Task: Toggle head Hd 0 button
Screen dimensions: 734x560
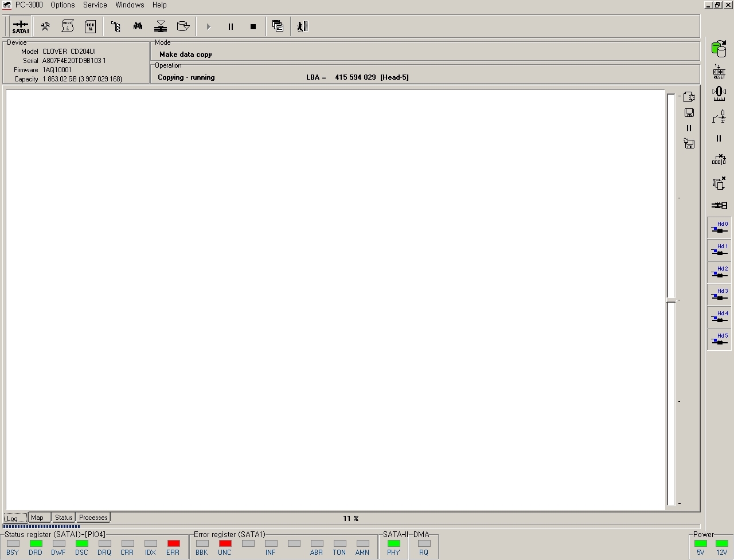Action: (x=719, y=228)
